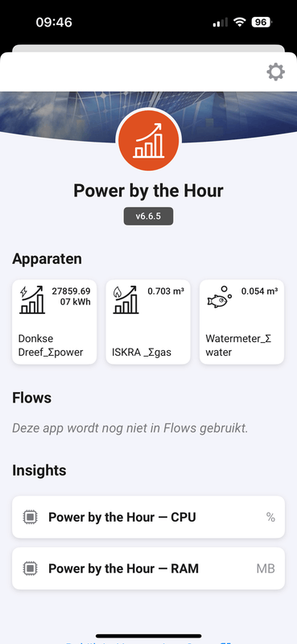Tap the gas flame chart icon
The image size is (297, 644).
tap(126, 299)
